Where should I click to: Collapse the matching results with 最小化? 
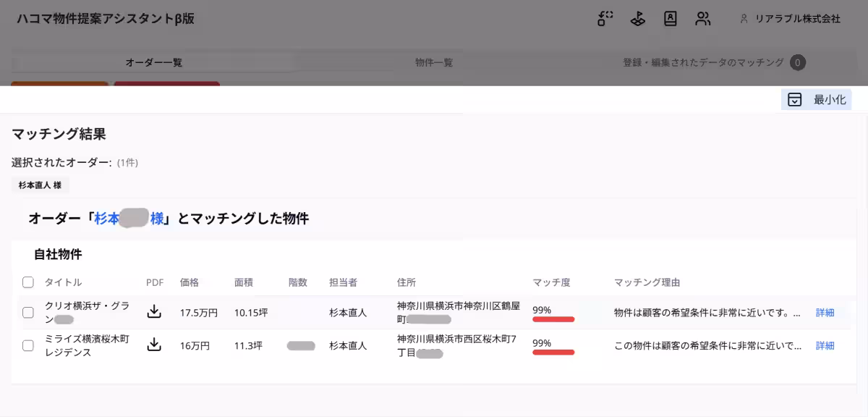tap(816, 99)
